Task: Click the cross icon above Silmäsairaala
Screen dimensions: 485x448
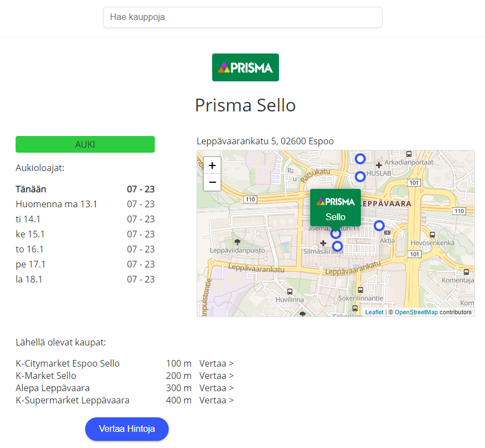Action: click(x=323, y=244)
